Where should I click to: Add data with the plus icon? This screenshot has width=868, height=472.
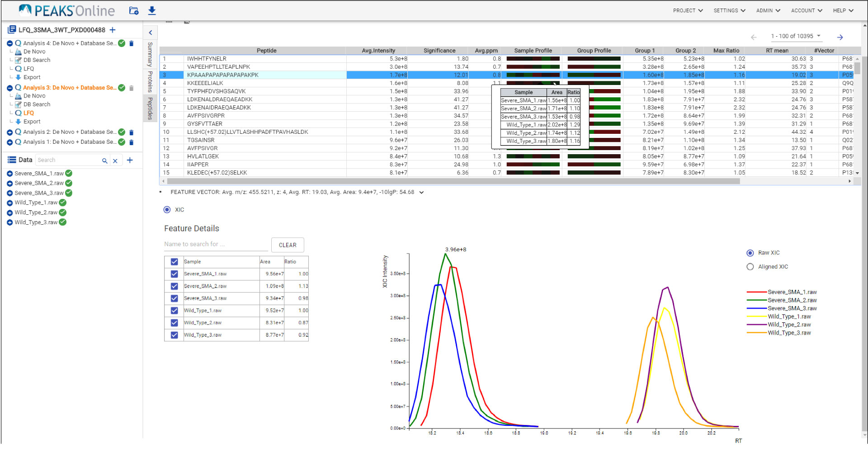(130, 160)
